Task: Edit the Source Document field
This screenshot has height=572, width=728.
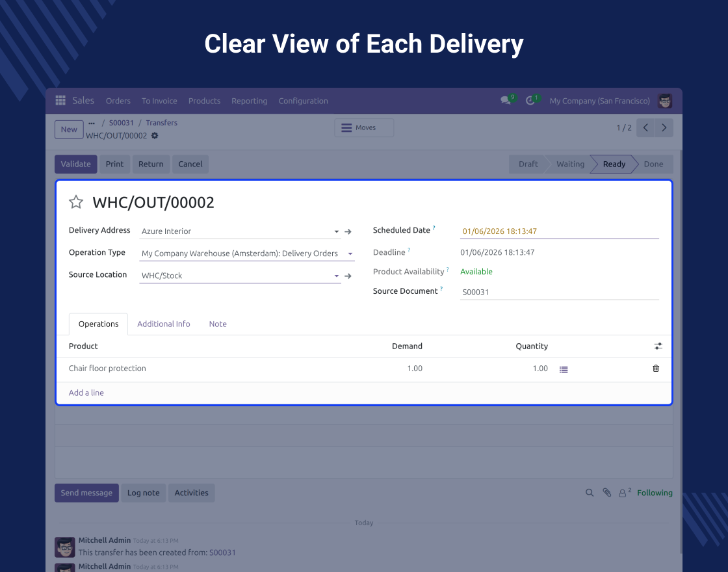Action: coord(560,292)
